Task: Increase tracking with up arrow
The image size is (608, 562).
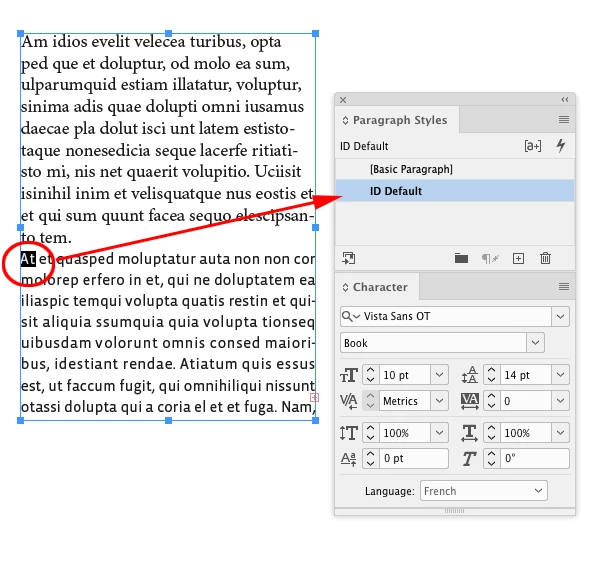Action: tap(491, 396)
